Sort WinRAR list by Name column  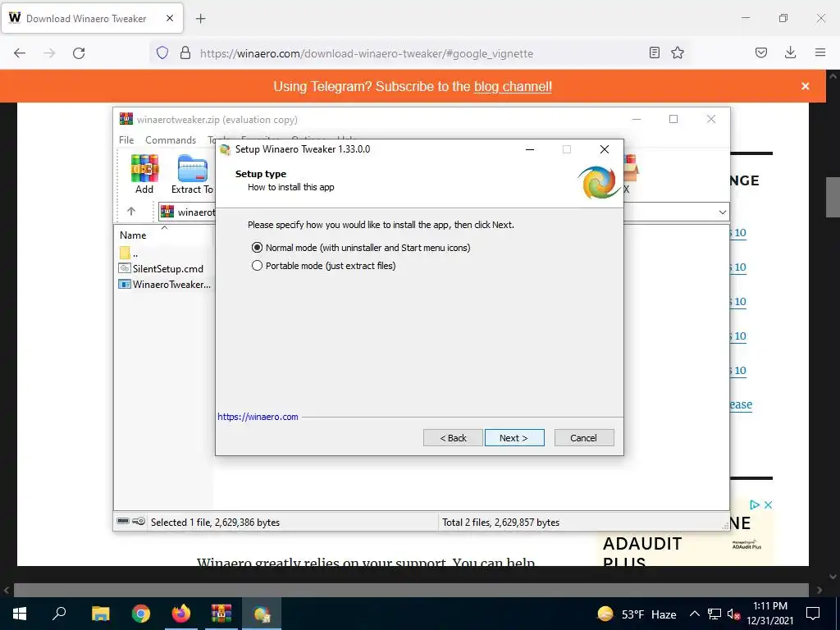point(133,235)
